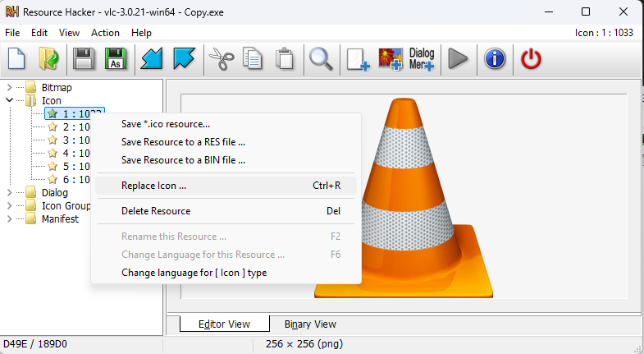Viewport: 644px width, 354px height.
Task: Click the blue down-left arrow import icon
Action: [152, 59]
